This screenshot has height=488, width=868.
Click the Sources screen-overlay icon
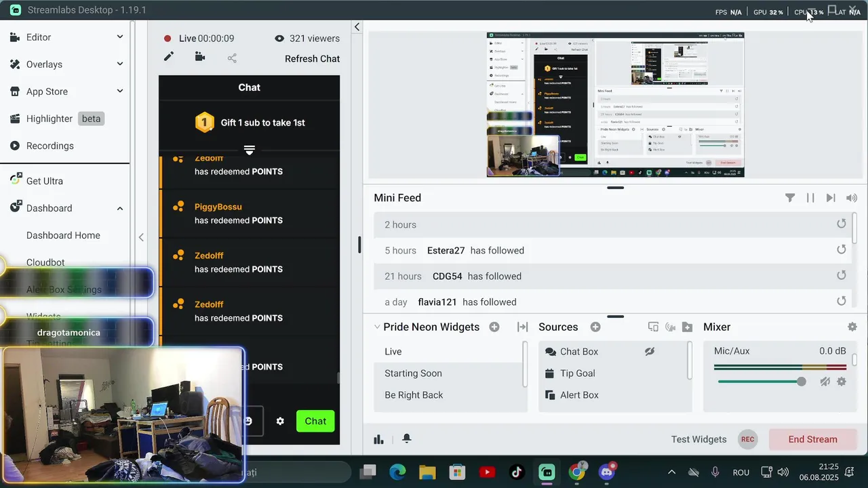tap(653, 327)
